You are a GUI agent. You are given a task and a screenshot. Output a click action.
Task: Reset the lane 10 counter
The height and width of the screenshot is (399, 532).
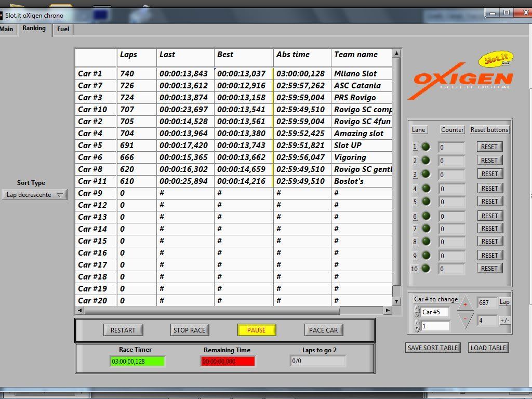click(489, 269)
